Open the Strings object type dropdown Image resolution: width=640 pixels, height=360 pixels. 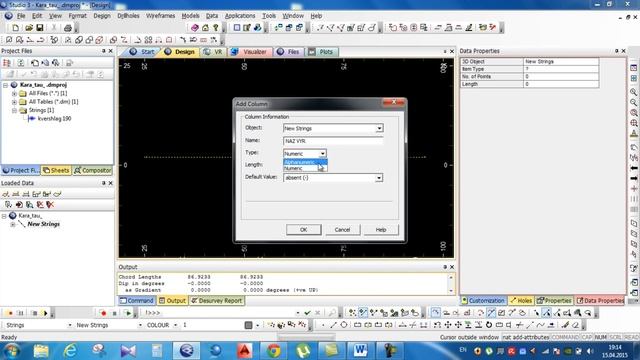point(69,325)
